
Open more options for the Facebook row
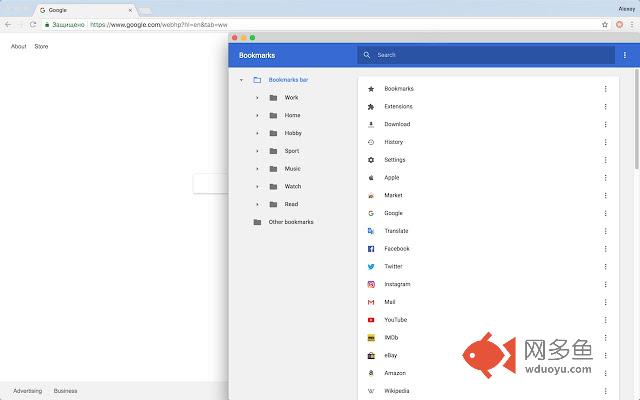coord(605,249)
